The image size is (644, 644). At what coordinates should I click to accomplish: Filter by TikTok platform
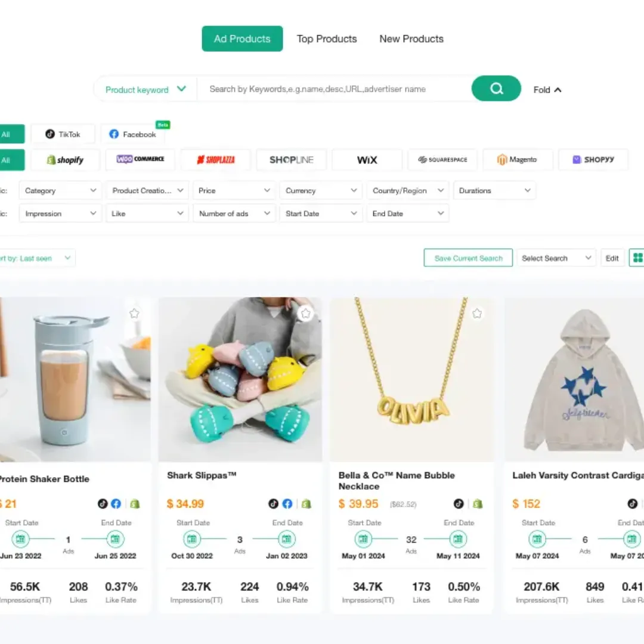click(63, 134)
